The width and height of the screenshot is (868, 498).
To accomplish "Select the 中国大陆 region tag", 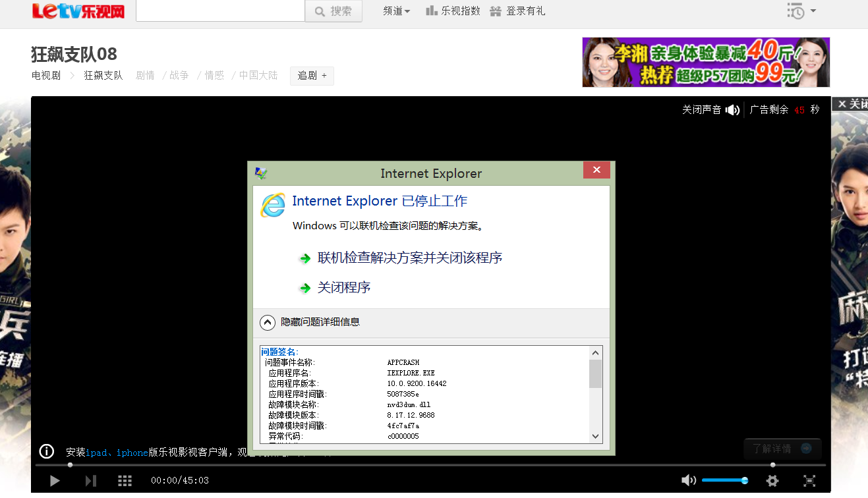I will coord(258,76).
